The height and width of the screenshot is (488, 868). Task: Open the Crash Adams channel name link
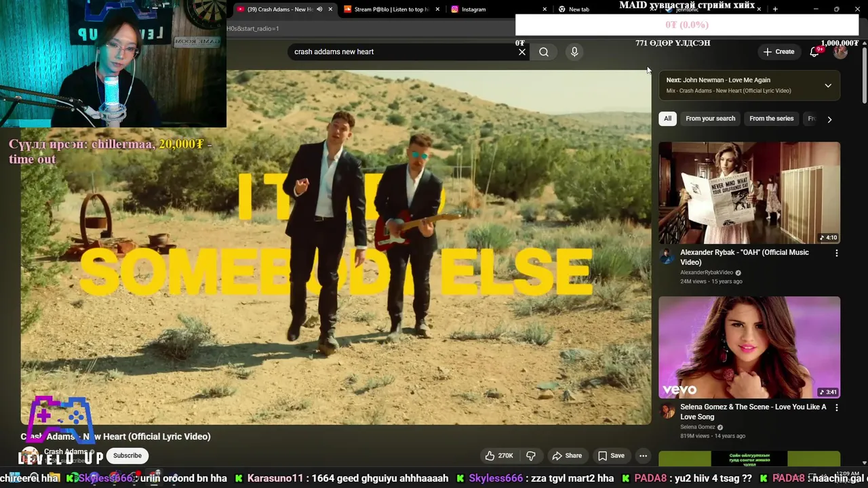pos(66,451)
